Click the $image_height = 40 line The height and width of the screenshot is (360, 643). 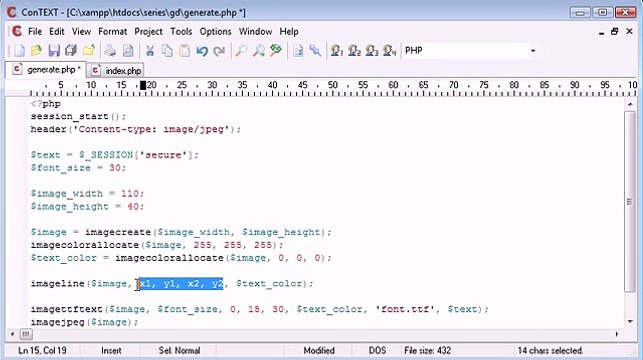point(87,206)
